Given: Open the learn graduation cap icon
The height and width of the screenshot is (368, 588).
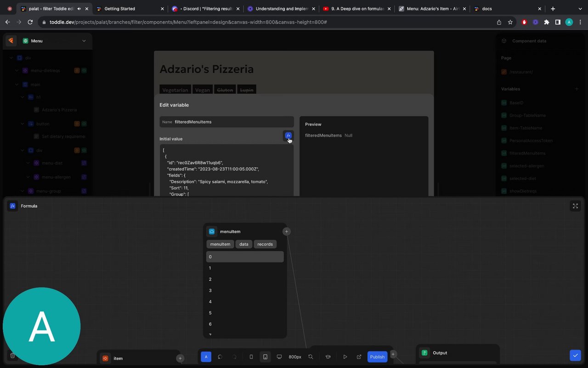Looking at the screenshot, I should [328, 356].
